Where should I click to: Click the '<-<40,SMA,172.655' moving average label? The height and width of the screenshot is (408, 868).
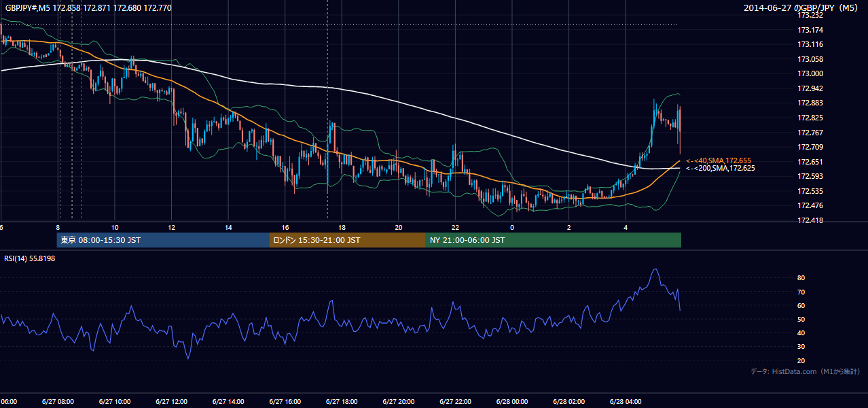point(719,160)
